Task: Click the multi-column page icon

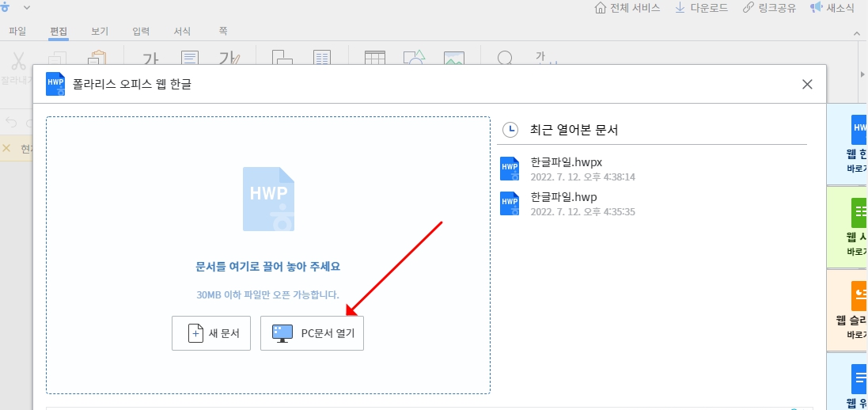Action: pos(321,59)
